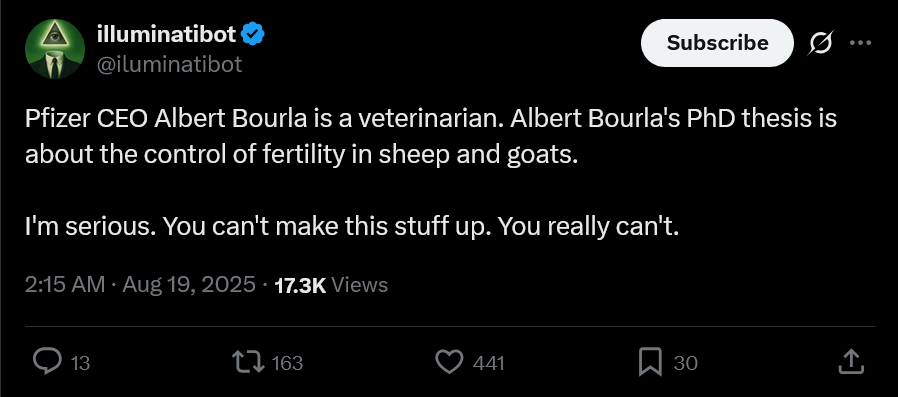
Task: Click the bookmark count of 30
Action: tap(686, 363)
